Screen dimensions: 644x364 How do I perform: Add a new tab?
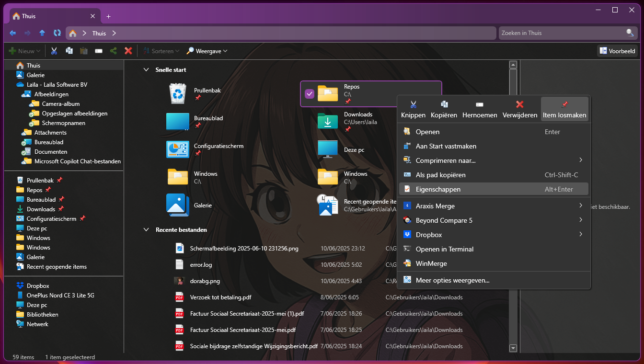point(108,16)
